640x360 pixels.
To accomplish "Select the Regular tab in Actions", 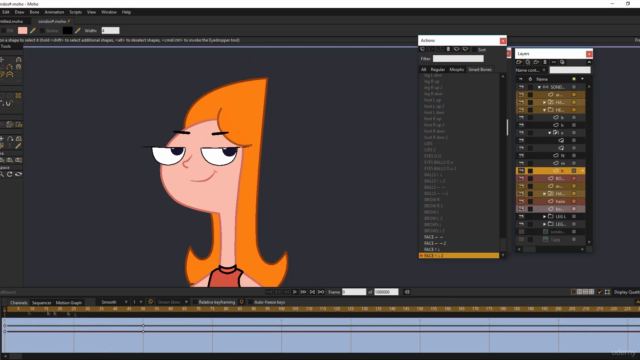I will tap(438, 69).
